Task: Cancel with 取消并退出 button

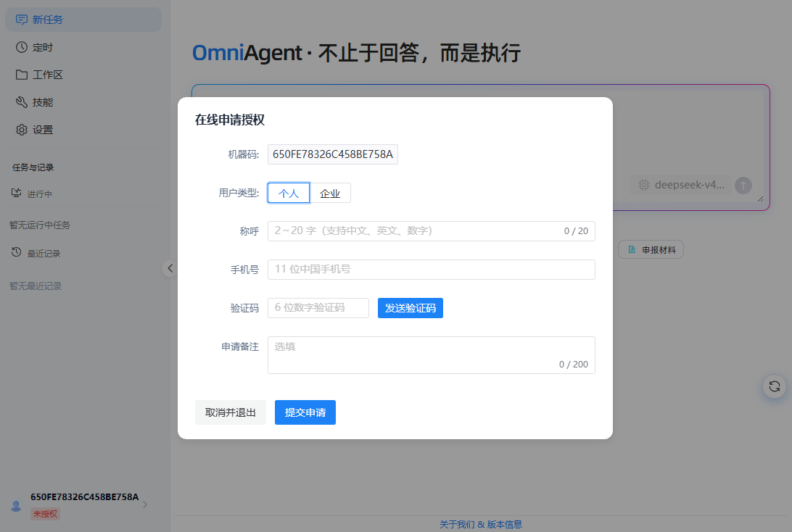Action: (x=231, y=412)
